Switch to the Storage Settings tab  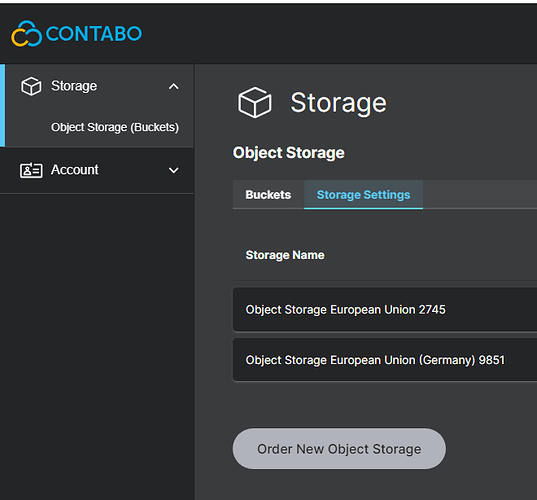[x=363, y=195]
